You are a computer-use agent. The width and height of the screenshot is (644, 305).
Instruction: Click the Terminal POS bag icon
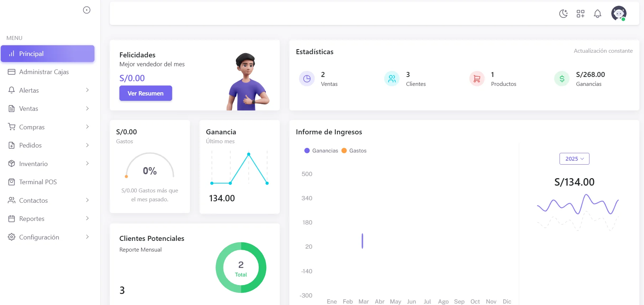tap(12, 182)
